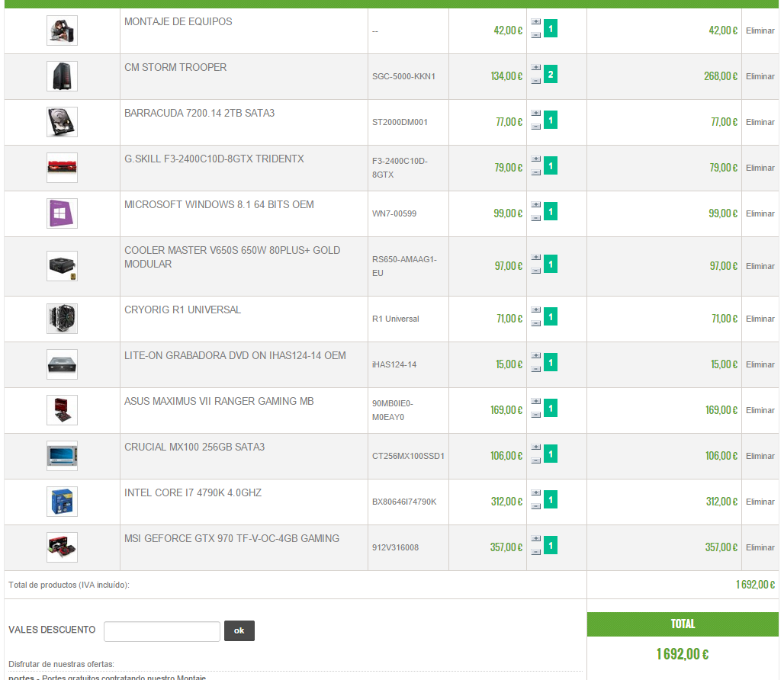This screenshot has width=784, height=680.
Task: Open Crucial MX100 SSD thumbnail
Action: pyautogui.click(x=62, y=456)
